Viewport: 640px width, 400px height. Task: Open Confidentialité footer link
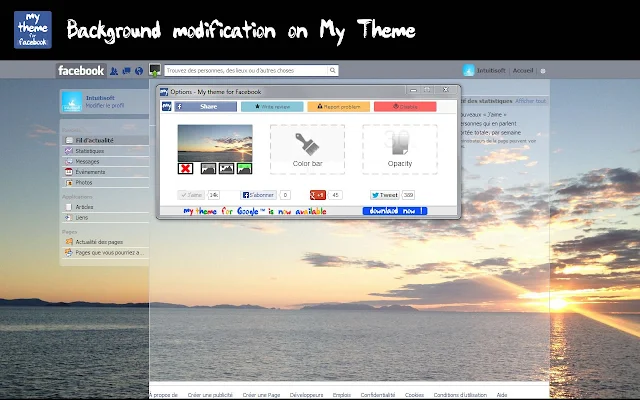pos(378,395)
